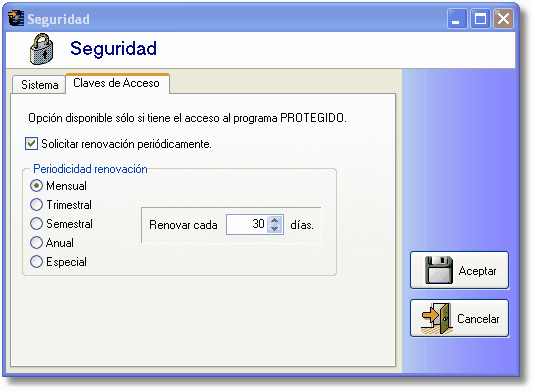Close the Seguridad window

(x=503, y=19)
